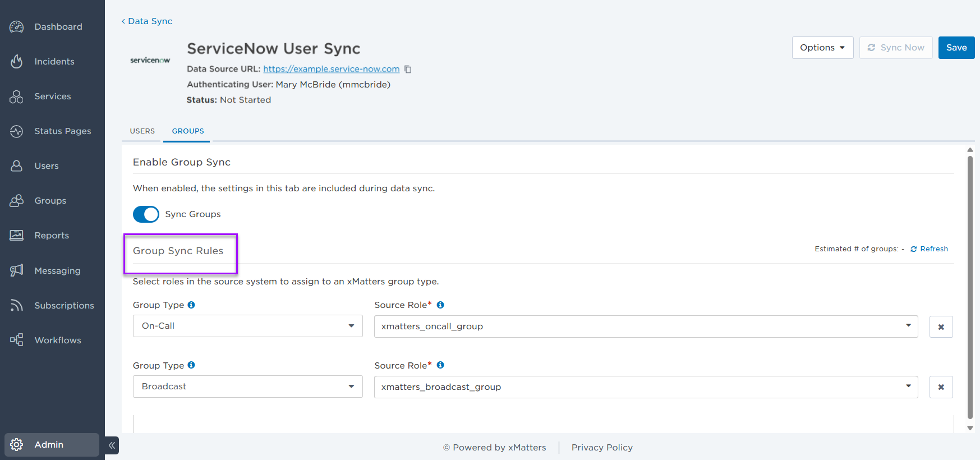Viewport: 980px width, 460px height.
Task: Open the Incidents flame icon in sidebar
Action: pos(17,62)
